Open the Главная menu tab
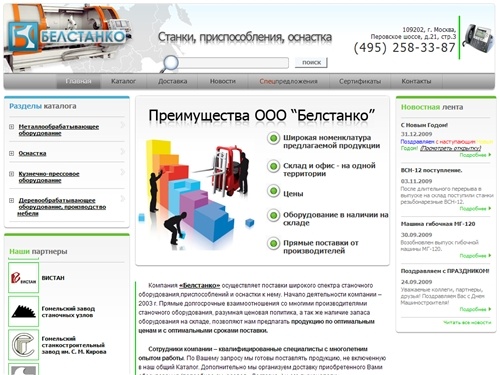 coord(78,81)
